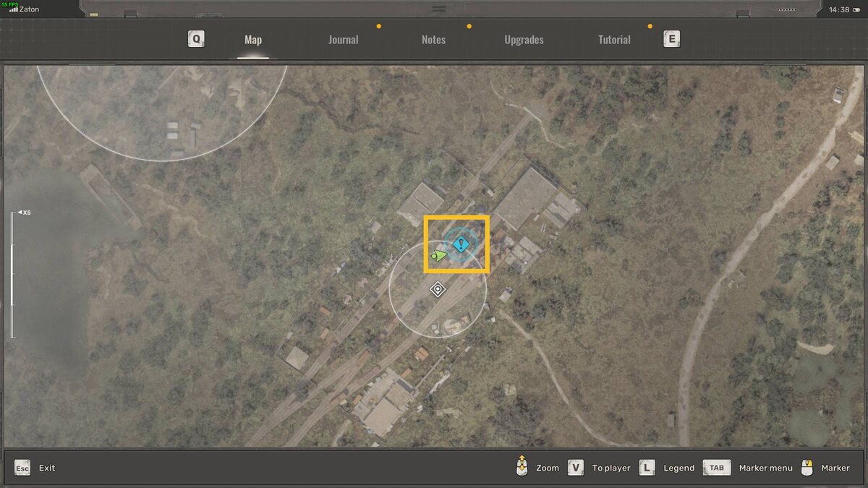Click the Journal tab notification dot

378,26
